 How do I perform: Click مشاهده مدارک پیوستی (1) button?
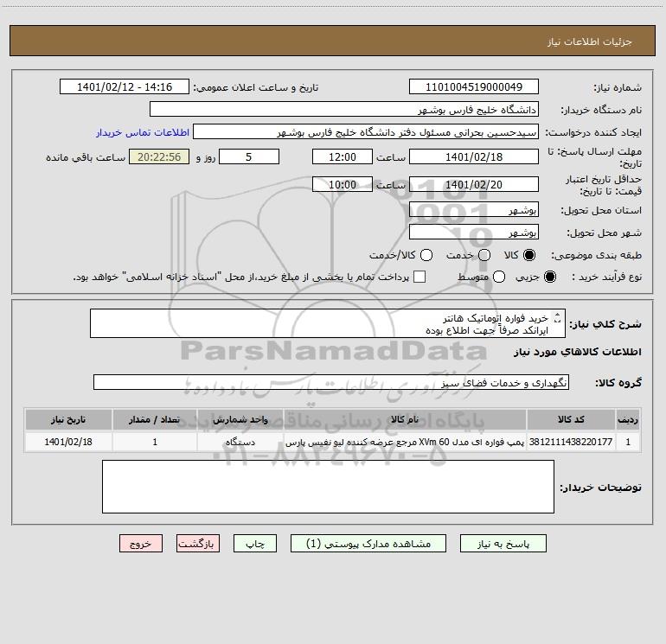pos(368,544)
